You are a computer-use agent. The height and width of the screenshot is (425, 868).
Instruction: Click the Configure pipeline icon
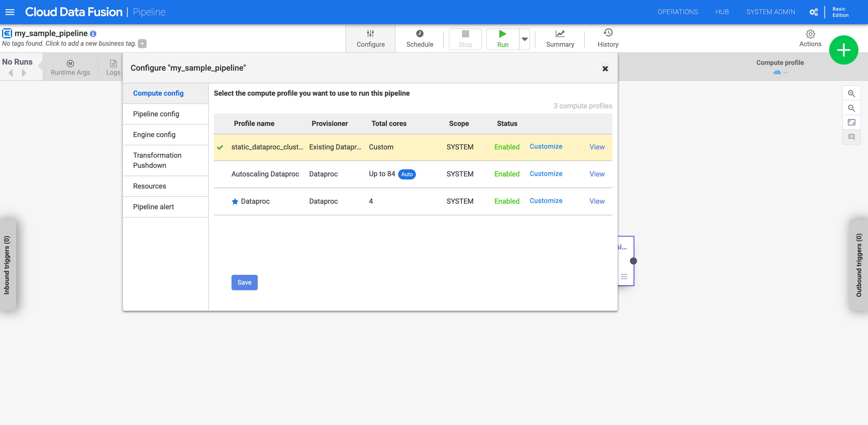tap(370, 38)
